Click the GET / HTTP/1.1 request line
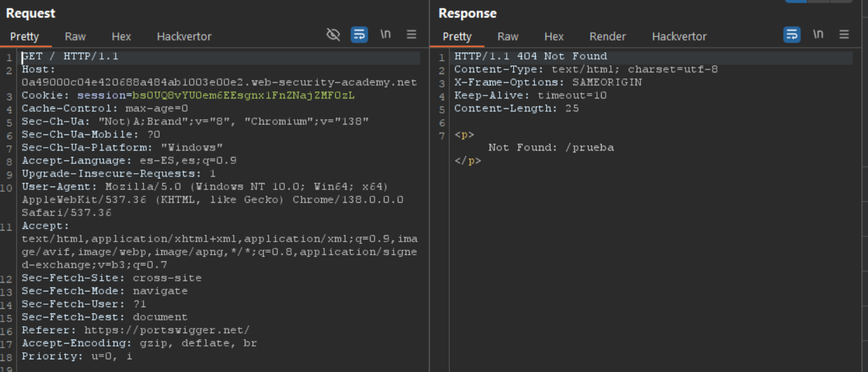This screenshot has height=372, width=868. [x=70, y=56]
